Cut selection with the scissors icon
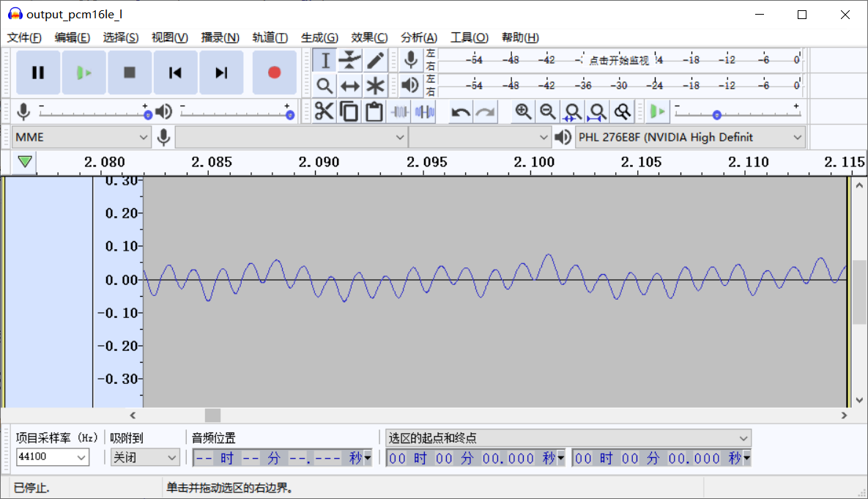 point(324,112)
